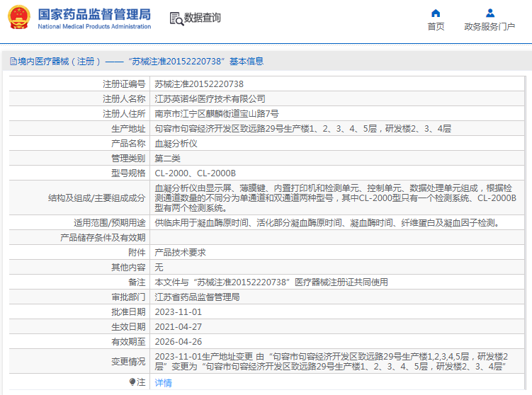This screenshot has width=532, height=395.
Task: Click the 型号规格 label
Action: coord(128,173)
